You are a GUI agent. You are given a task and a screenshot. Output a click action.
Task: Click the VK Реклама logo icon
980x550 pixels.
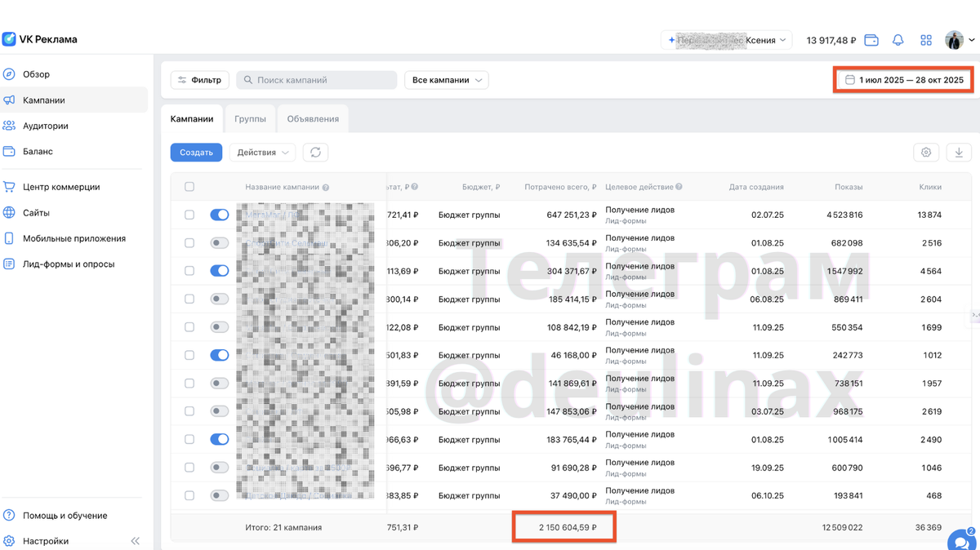click(x=9, y=39)
